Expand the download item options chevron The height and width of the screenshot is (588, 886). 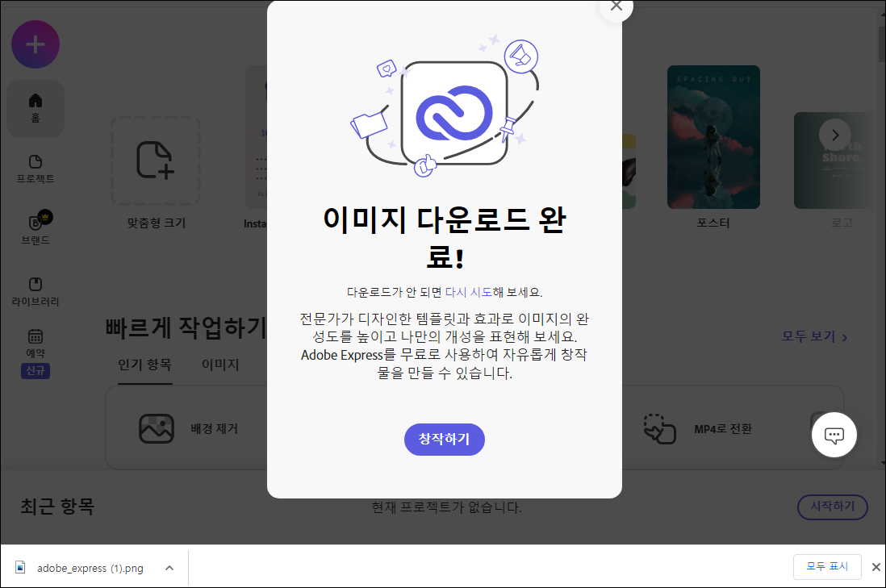click(x=169, y=568)
